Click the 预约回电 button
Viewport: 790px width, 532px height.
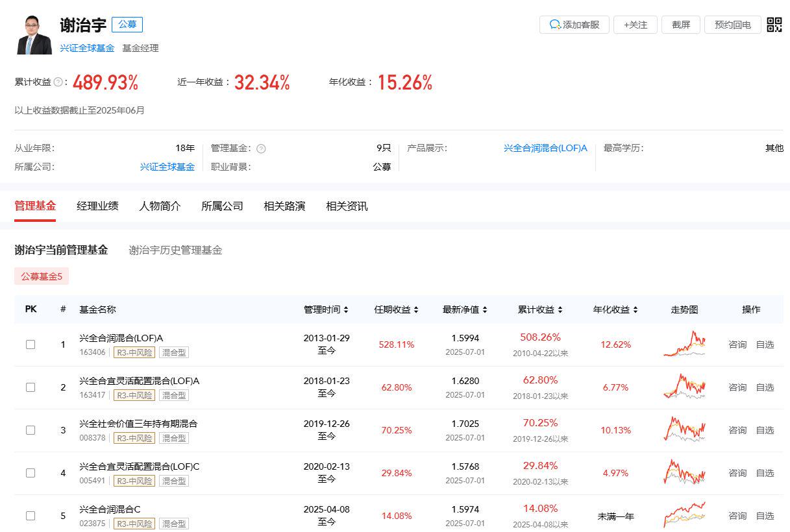coord(733,25)
